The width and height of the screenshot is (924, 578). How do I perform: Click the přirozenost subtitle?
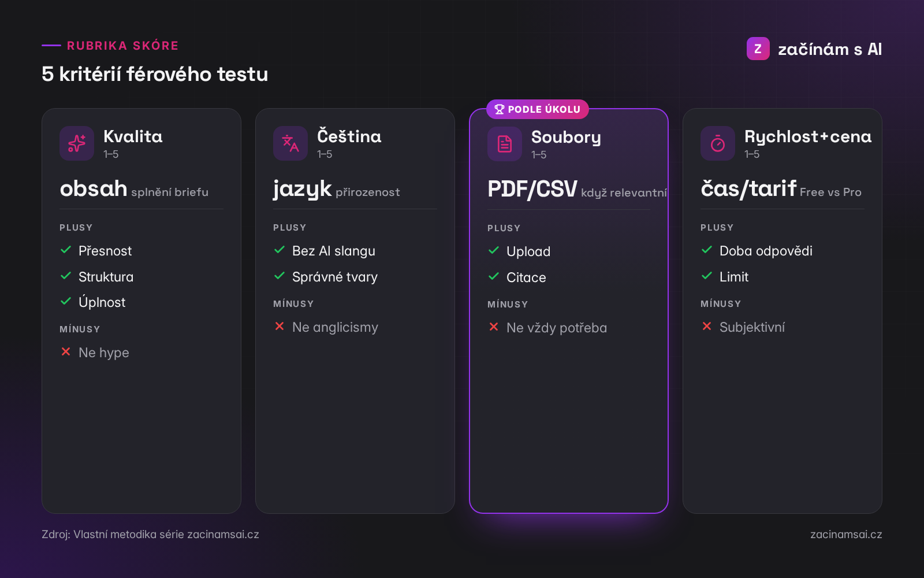(x=367, y=192)
